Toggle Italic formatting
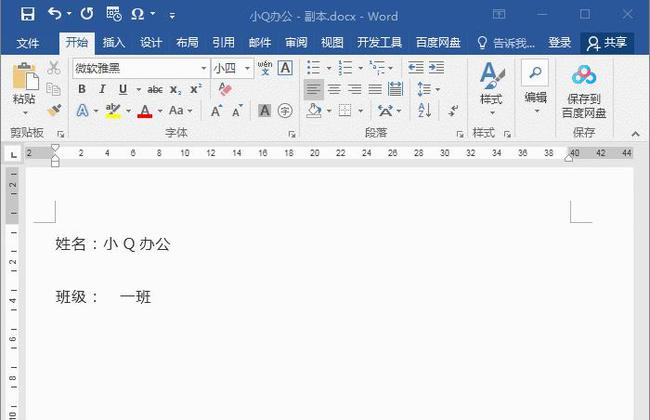Screen dimensions: 650x420 pyautogui.click(x=102, y=89)
